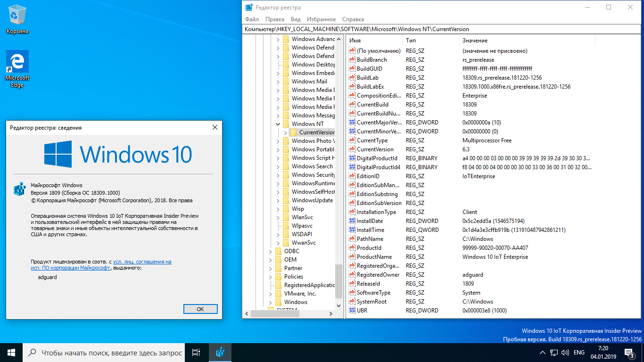644x362 pixels.
Task: Open the Избранное menu
Action: [322, 19]
